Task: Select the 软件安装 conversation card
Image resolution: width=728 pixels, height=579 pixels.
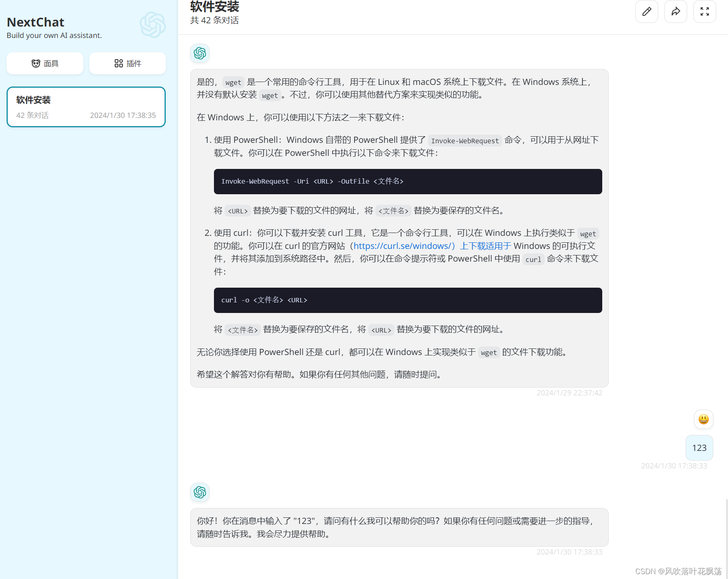Action: (x=86, y=107)
